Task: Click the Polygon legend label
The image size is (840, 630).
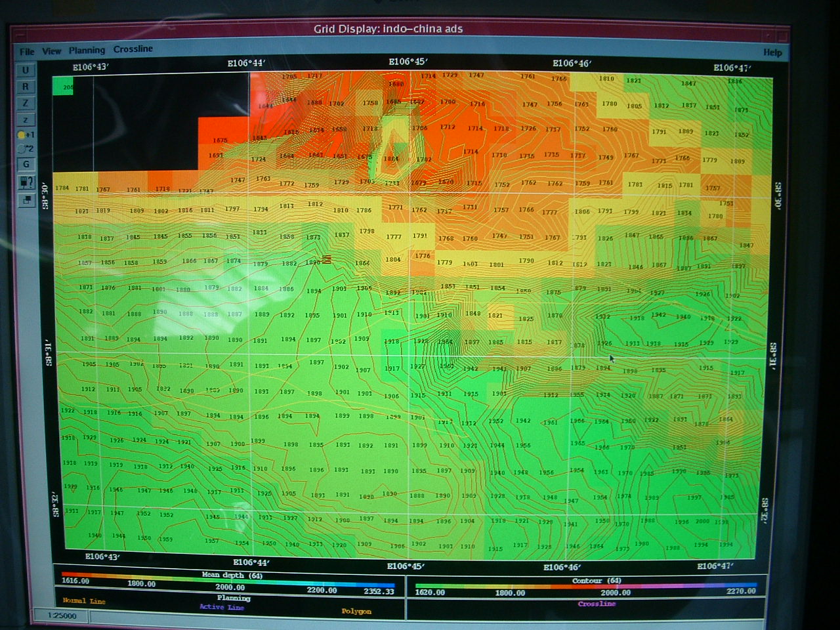Action: coord(356,611)
